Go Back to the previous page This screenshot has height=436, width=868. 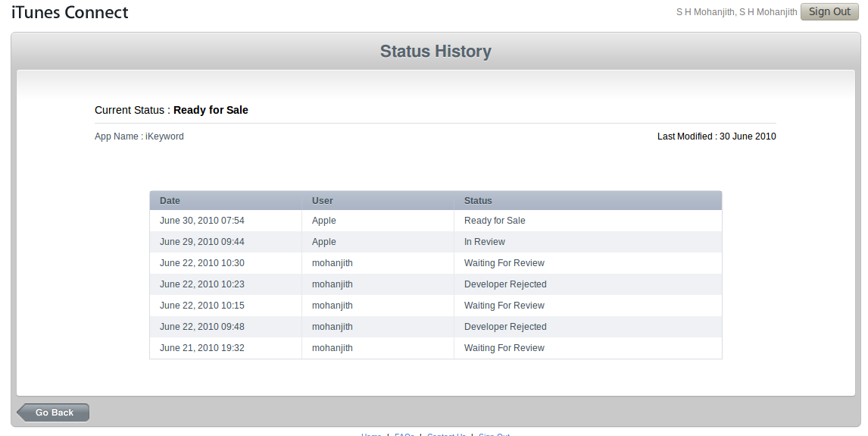53,412
